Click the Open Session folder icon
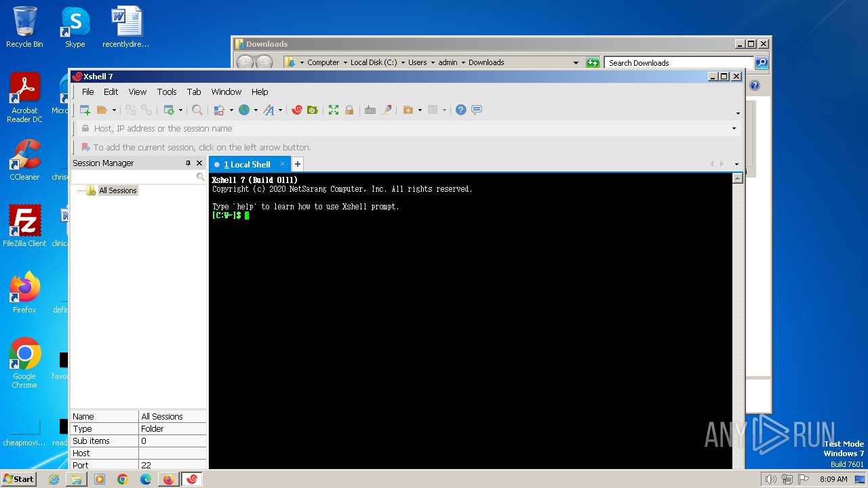This screenshot has width=868, height=488. pyautogui.click(x=102, y=110)
